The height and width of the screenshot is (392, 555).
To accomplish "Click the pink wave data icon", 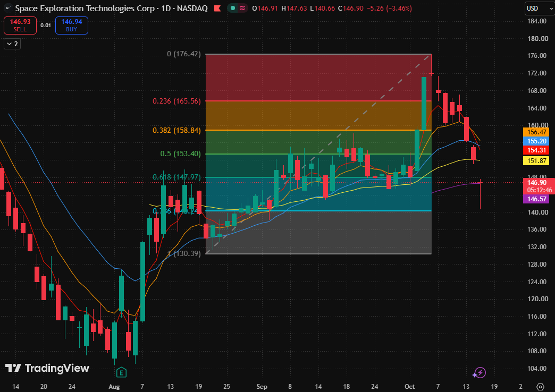I will [x=242, y=8].
